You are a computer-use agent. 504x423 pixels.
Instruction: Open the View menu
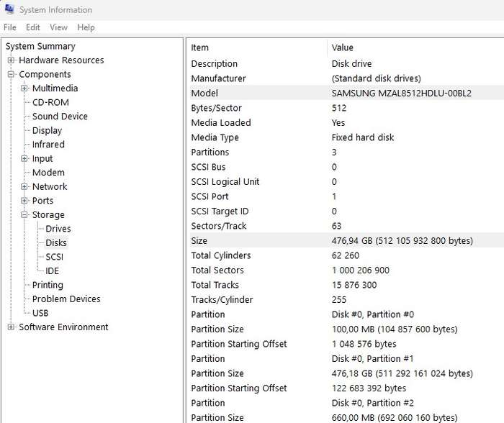[58, 27]
